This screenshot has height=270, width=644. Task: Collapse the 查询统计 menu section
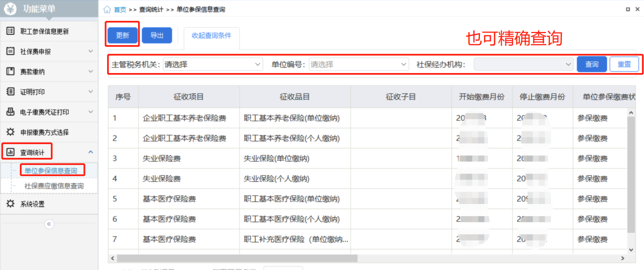[90, 152]
